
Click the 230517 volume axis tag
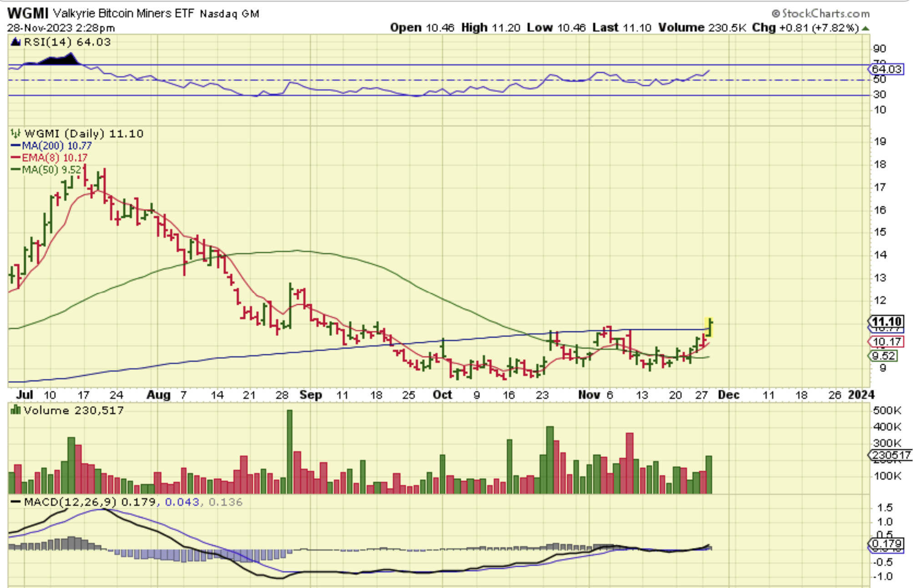click(891, 455)
